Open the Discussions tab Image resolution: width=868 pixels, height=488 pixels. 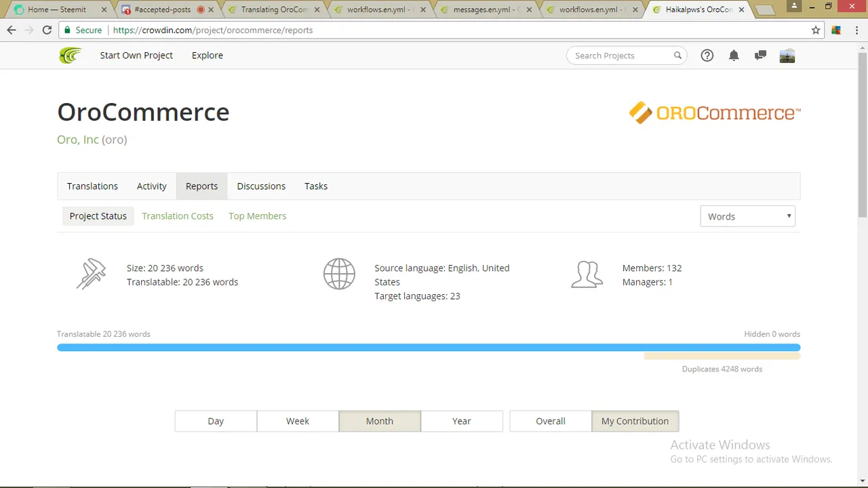tap(261, 186)
